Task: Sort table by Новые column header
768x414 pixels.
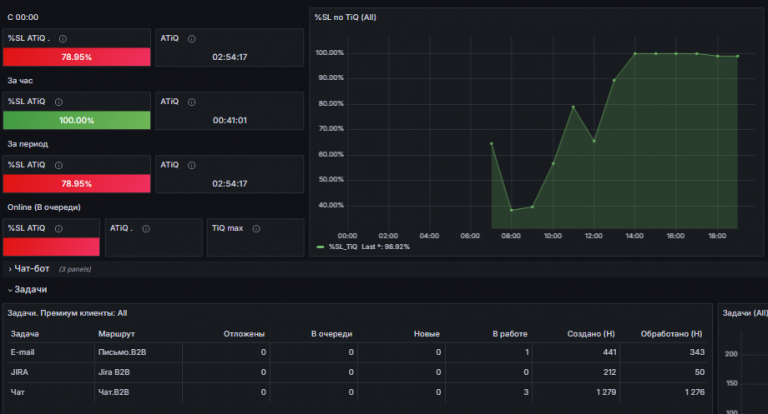Action: coord(427,334)
